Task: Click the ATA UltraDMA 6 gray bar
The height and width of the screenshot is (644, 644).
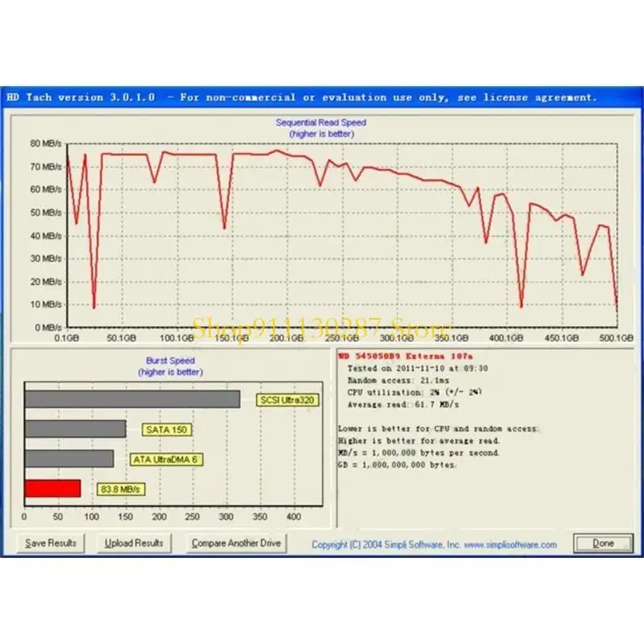Action: point(69,459)
